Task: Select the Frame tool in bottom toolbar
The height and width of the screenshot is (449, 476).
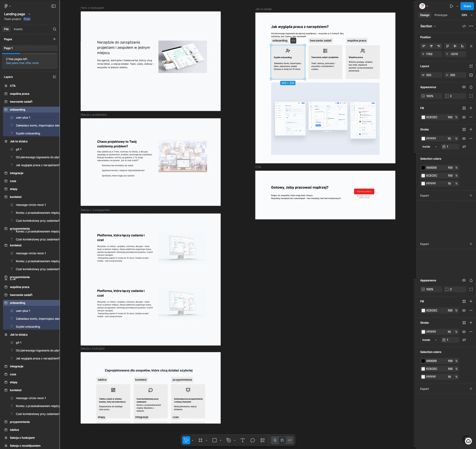Action: pyautogui.click(x=200, y=440)
